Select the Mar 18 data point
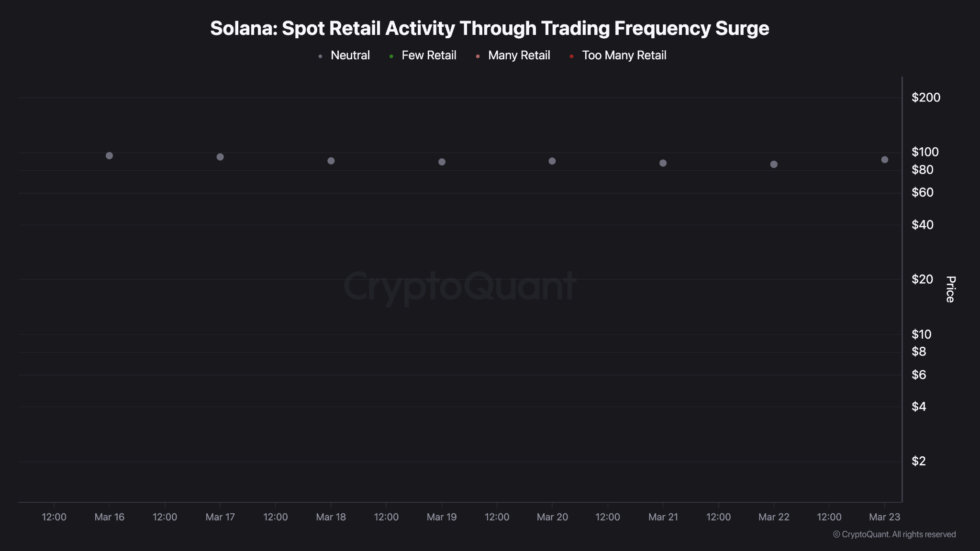 [x=331, y=161]
